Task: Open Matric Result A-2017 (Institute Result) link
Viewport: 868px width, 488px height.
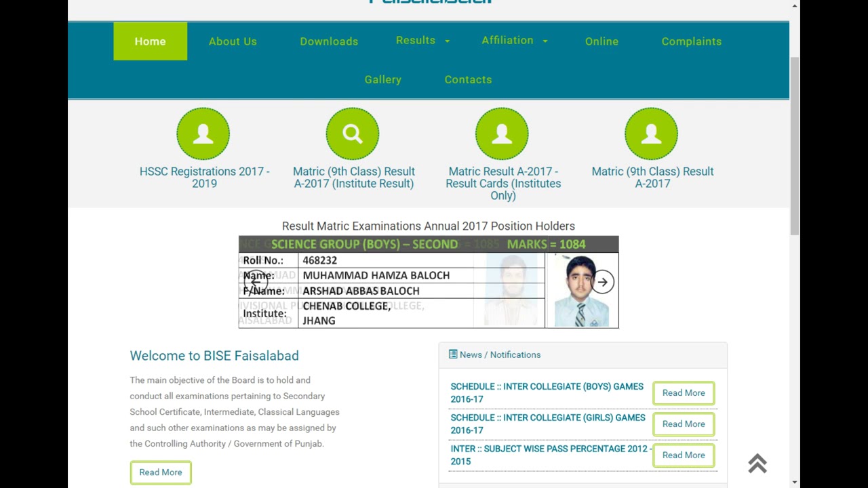Action: click(x=353, y=178)
